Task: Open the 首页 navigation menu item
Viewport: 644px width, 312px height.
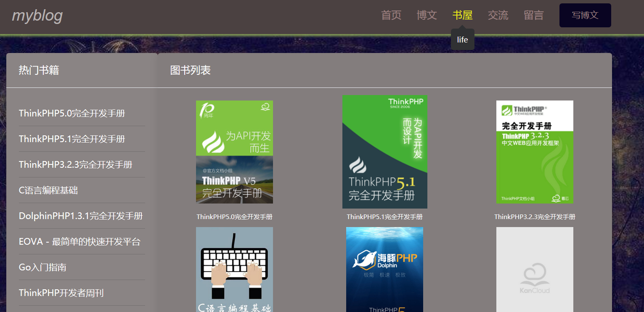Action: click(x=391, y=15)
